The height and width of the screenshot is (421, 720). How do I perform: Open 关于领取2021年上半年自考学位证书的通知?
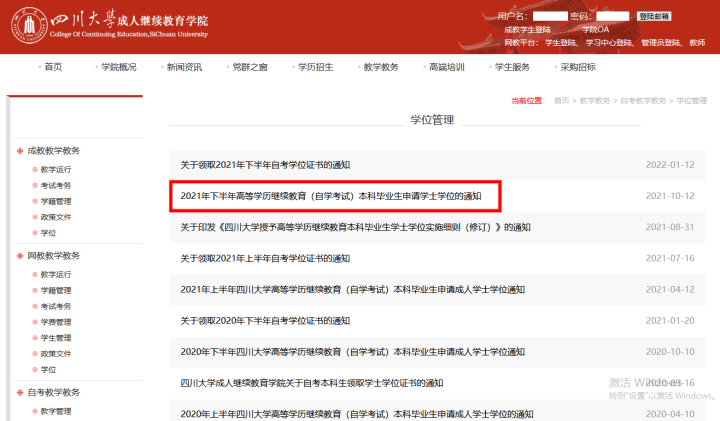[x=265, y=258]
